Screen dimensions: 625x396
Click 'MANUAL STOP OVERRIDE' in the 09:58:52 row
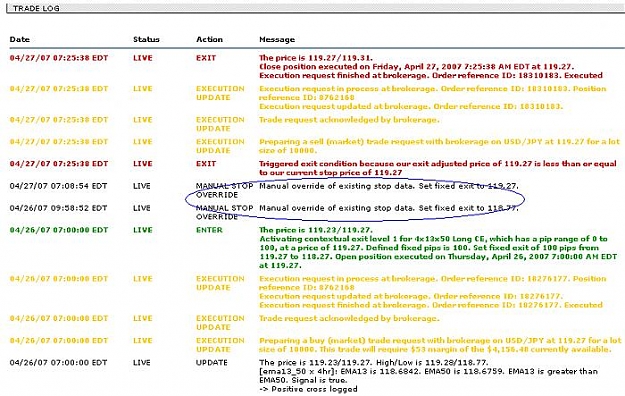coord(224,212)
